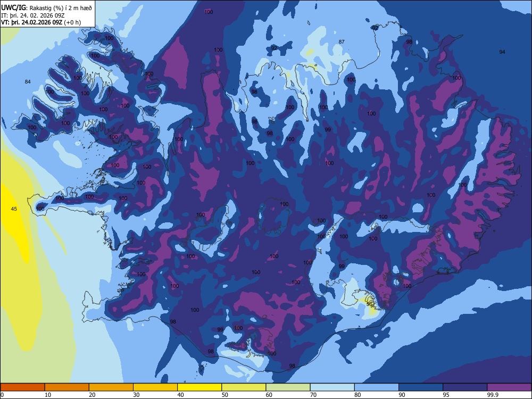Click the legend tick label '95'
The width and height of the screenshot is (532, 399).
(x=446, y=395)
